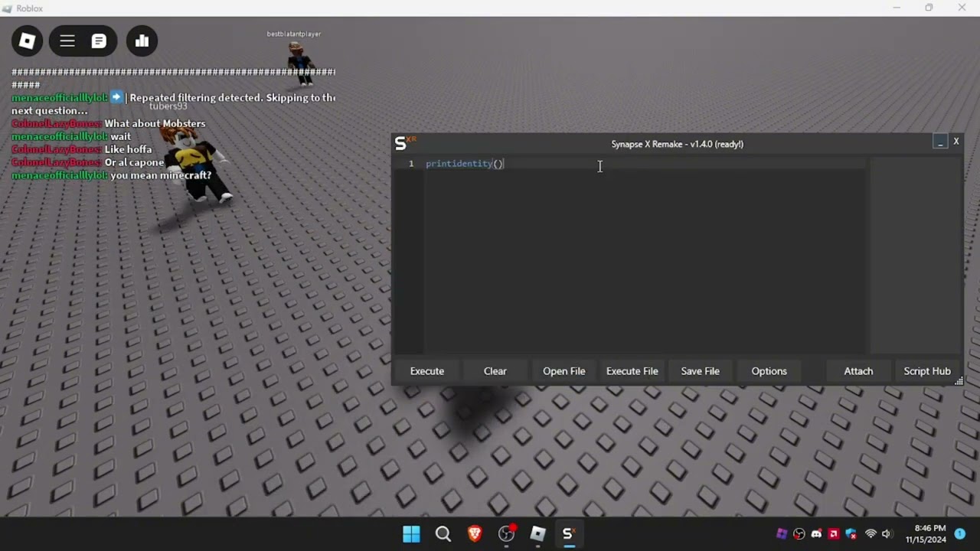The height and width of the screenshot is (551, 980).
Task: Click the Execute File button
Action: coord(632,371)
